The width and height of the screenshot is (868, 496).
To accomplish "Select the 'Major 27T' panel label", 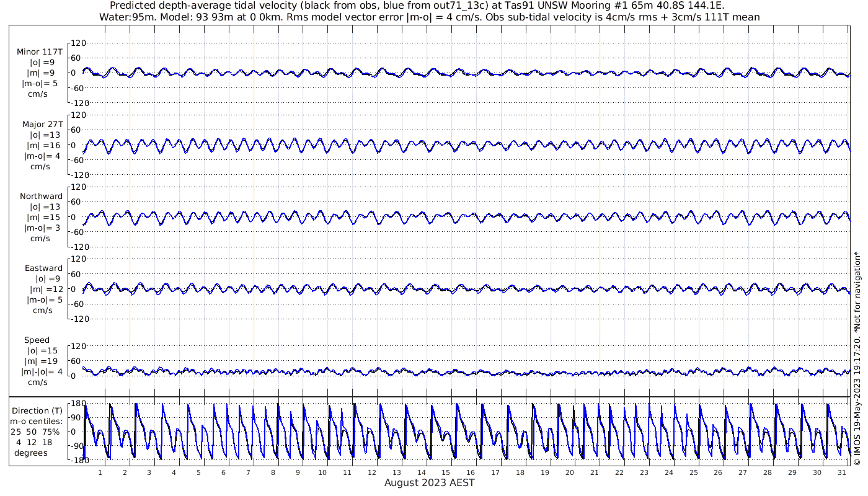I will tap(42, 124).
